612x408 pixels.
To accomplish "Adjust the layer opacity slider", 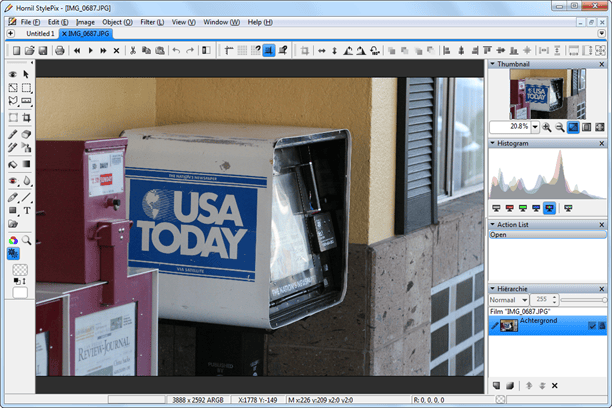I will point(584,300).
